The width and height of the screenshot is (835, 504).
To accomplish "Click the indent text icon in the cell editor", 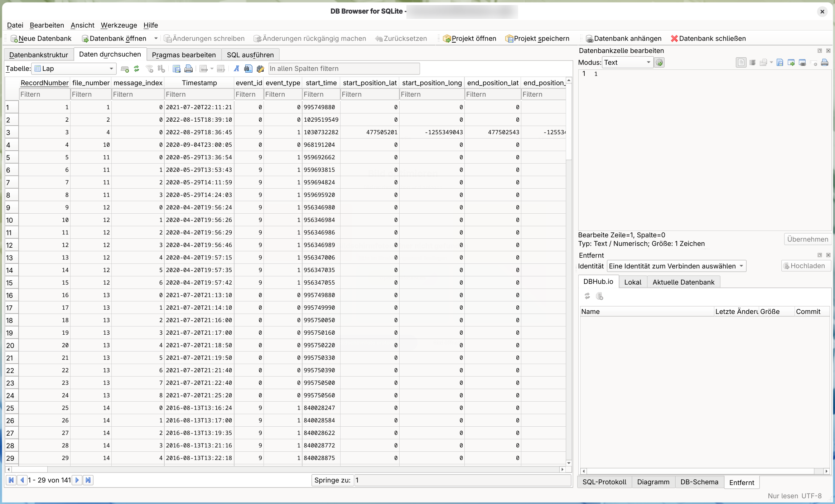I will point(753,63).
